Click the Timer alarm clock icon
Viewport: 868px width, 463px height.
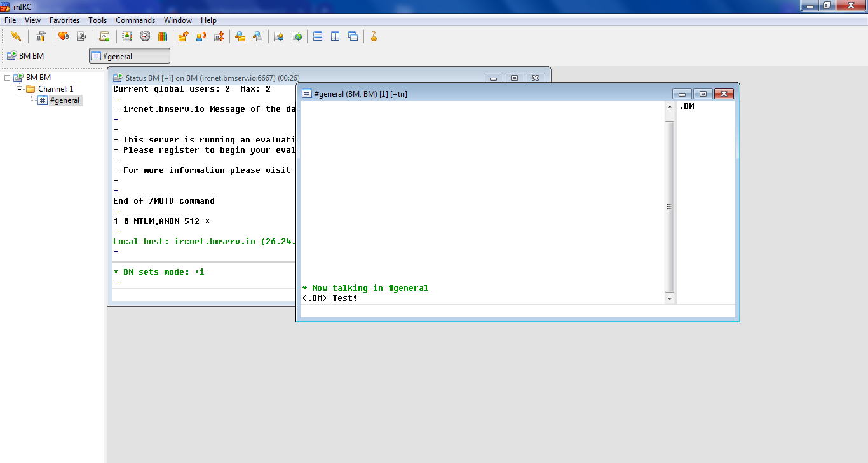tap(145, 37)
